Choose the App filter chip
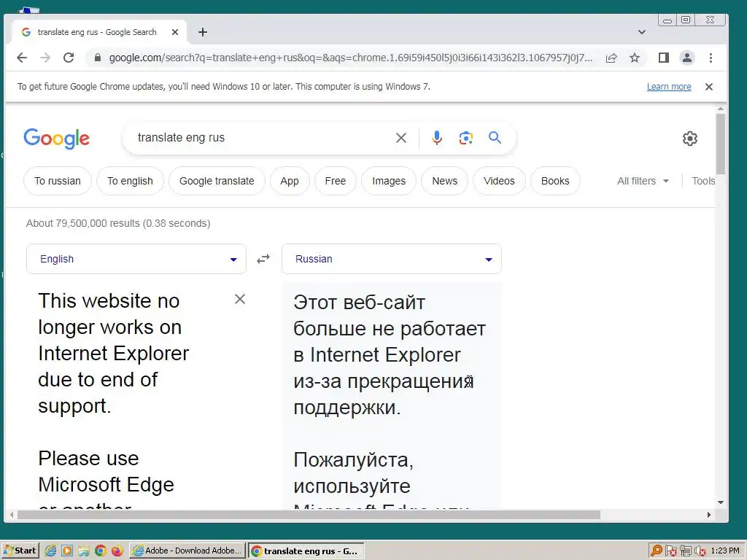 pos(290,181)
